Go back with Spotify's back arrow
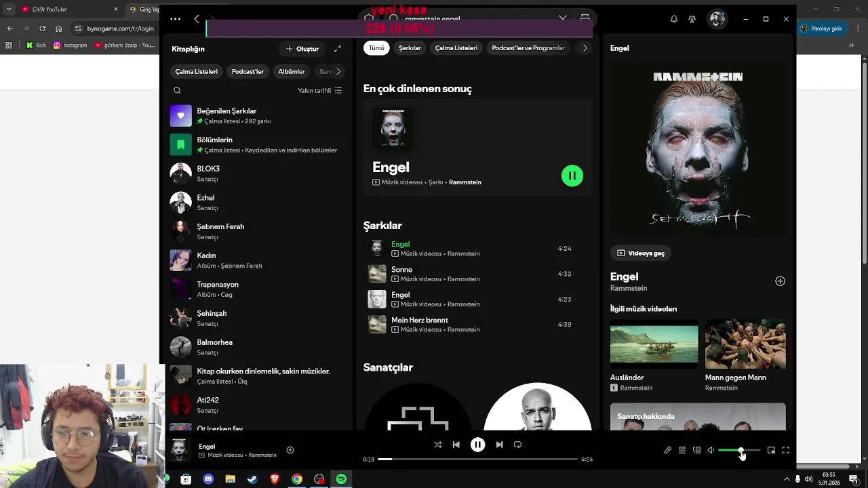The height and width of the screenshot is (488, 868). [197, 19]
